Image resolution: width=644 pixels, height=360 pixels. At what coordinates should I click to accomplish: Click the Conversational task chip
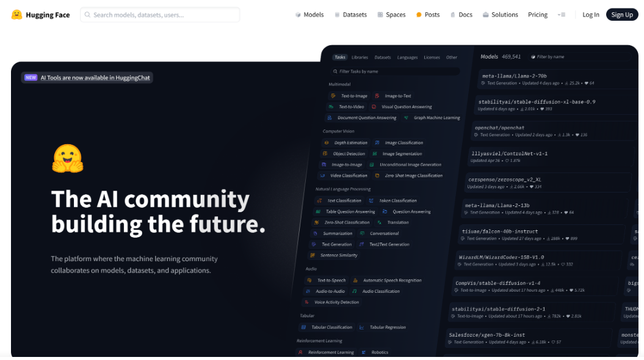[380, 233]
